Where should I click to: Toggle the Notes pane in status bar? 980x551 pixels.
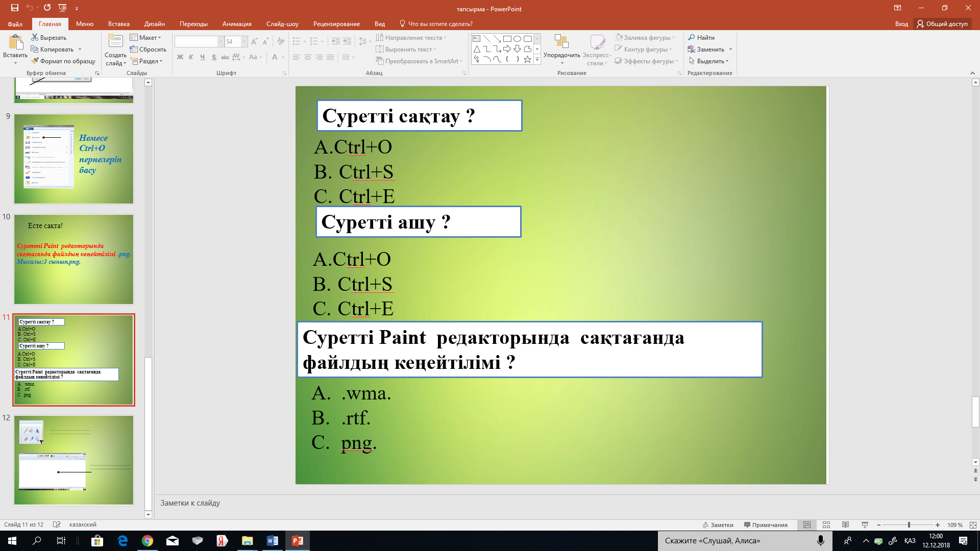pos(718,525)
